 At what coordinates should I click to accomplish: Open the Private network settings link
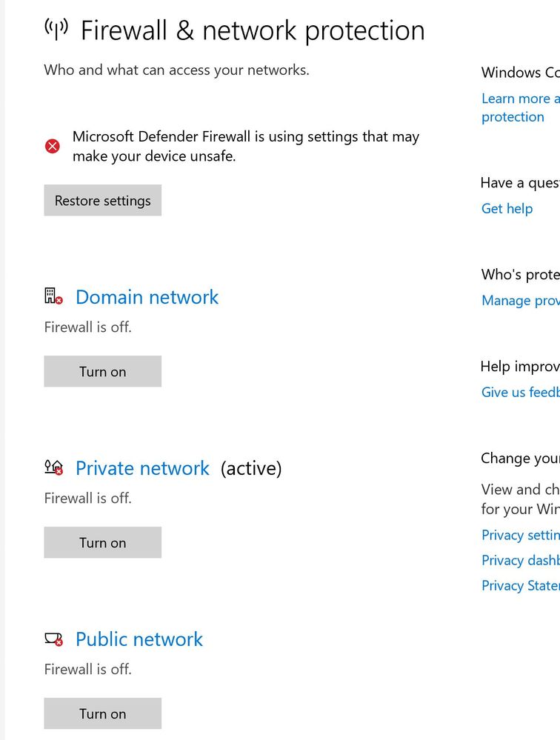pos(142,468)
